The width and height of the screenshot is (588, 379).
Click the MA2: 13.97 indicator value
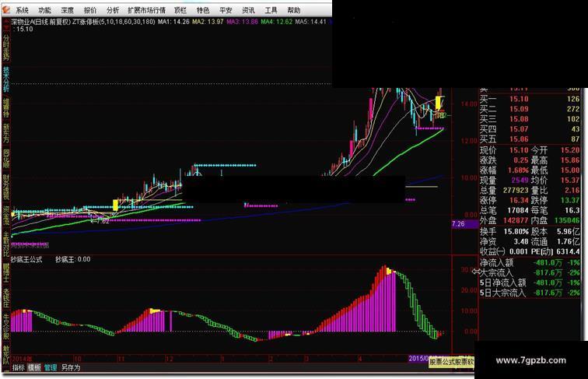pyautogui.click(x=208, y=22)
